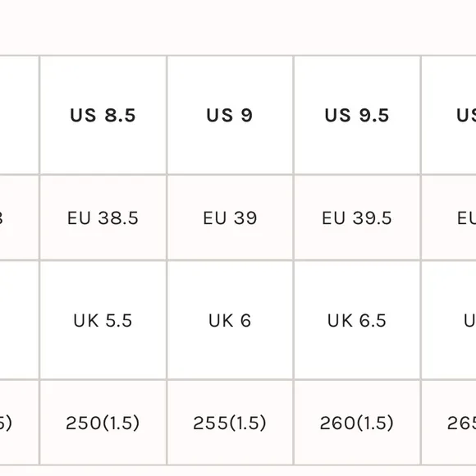Click the 255(1.5) measurement cell
The image size is (476, 476).
[230, 423]
